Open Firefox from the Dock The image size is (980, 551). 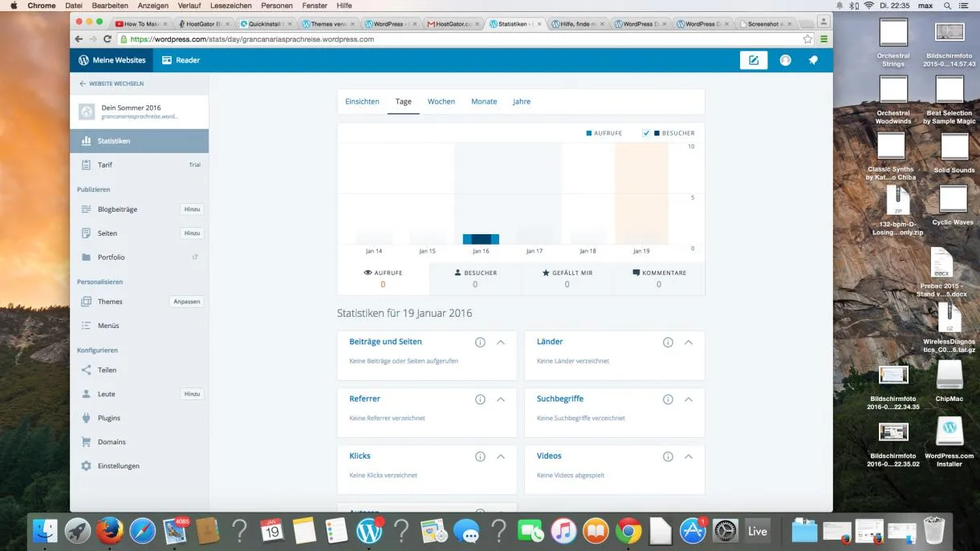pyautogui.click(x=110, y=530)
